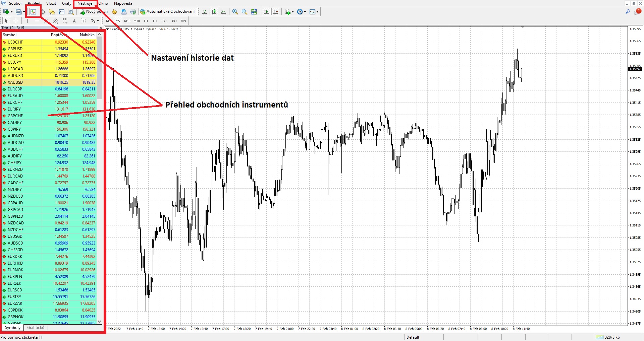Toggle Automatické Obchodování auto trading

pos(167,12)
